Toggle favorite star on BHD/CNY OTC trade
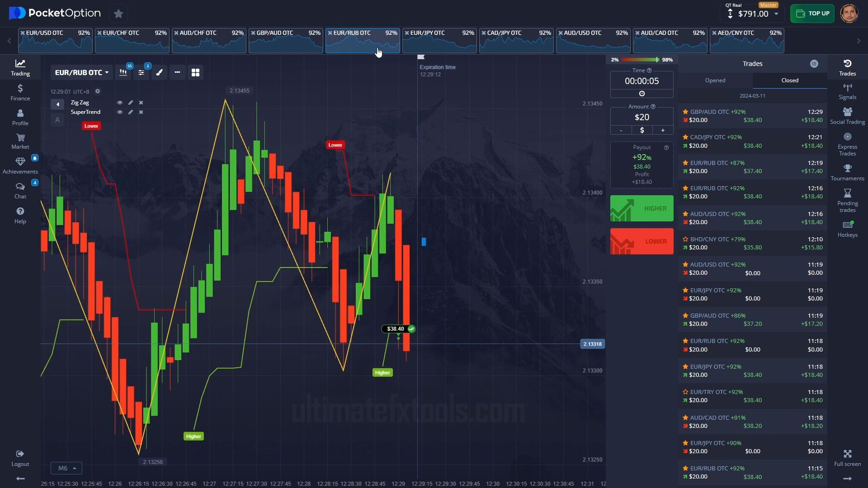 685,239
